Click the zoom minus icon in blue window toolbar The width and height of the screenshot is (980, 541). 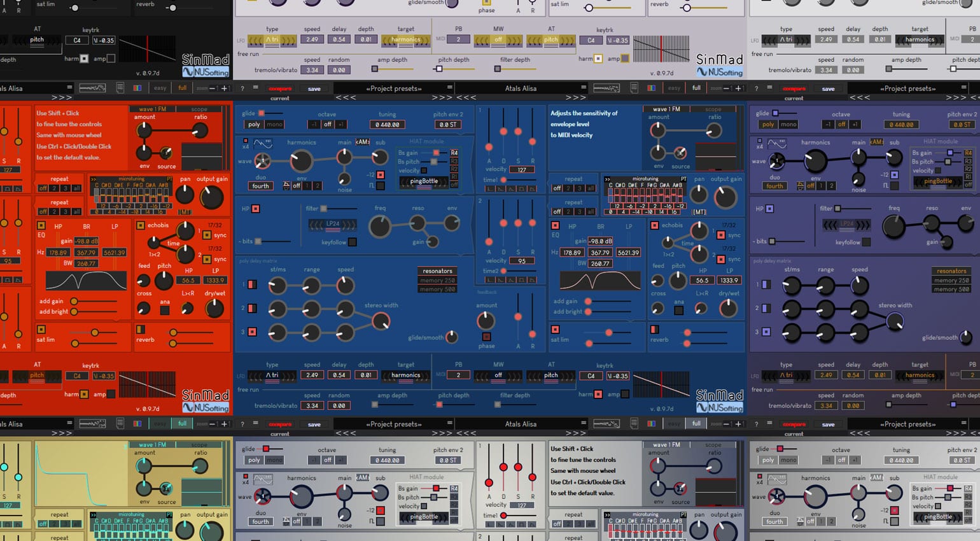tap(727, 88)
